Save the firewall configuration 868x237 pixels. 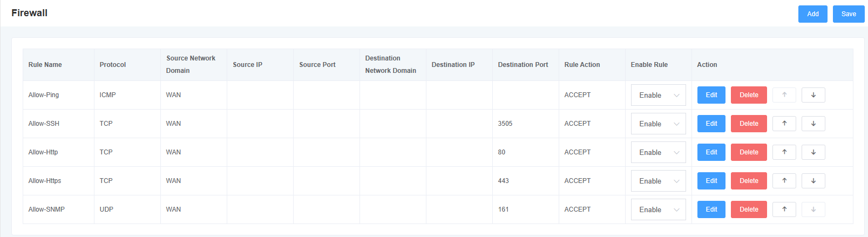coord(849,14)
